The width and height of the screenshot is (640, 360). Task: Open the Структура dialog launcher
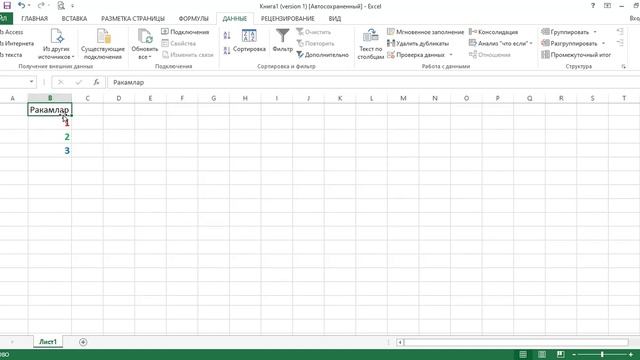(624, 67)
